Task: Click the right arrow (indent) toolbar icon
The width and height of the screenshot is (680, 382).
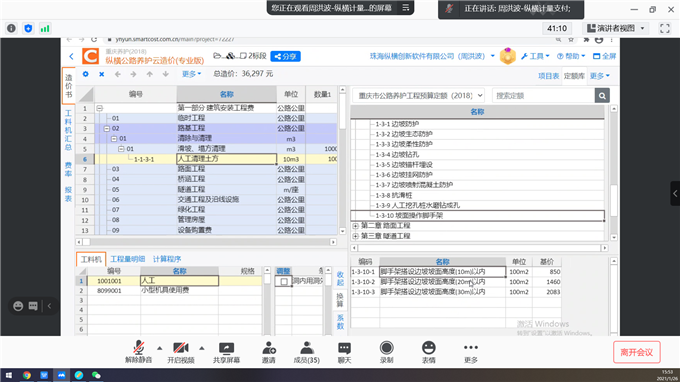Action: (133, 74)
